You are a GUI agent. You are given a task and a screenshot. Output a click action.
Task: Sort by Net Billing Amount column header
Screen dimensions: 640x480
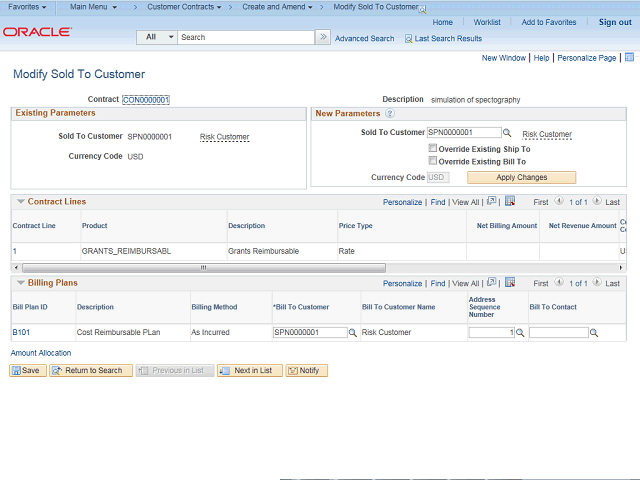[507, 226]
